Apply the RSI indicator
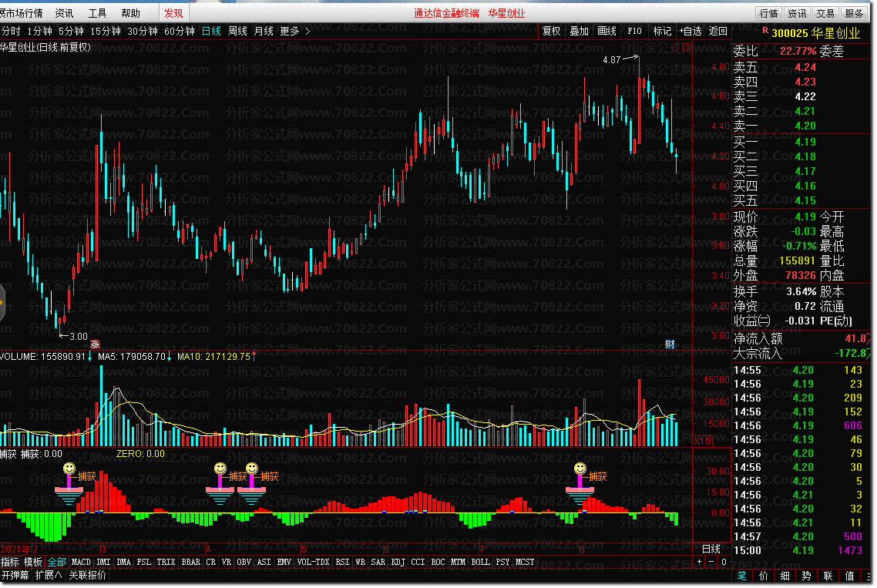877x588 pixels. [342, 562]
